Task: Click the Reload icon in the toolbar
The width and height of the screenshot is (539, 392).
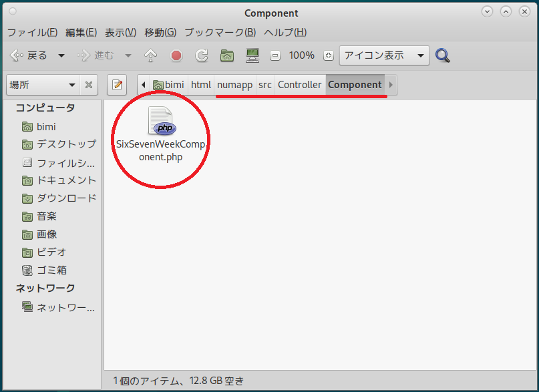Action: tap(202, 55)
